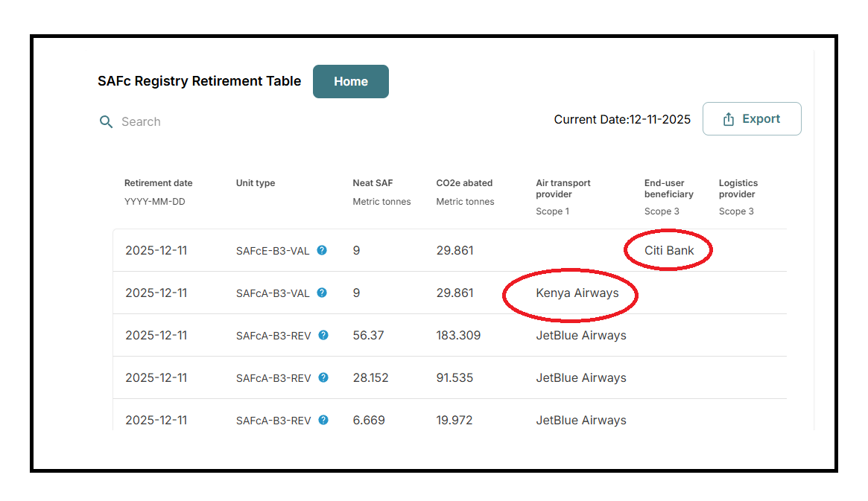
Task: Click 29.861 in the Citi Bank row
Action: [454, 250]
